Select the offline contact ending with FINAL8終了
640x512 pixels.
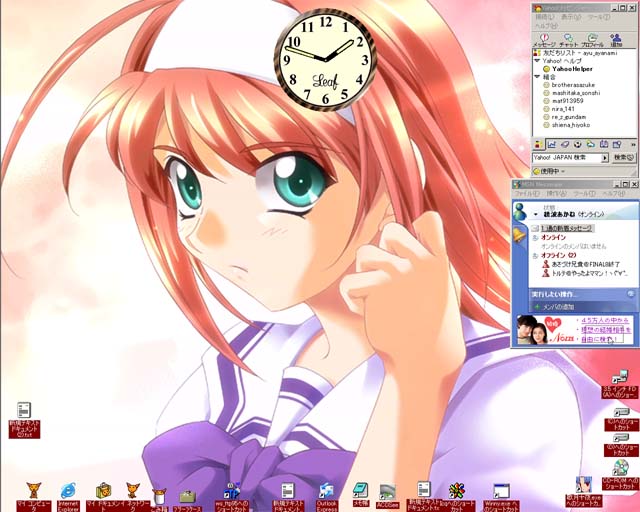(x=581, y=264)
